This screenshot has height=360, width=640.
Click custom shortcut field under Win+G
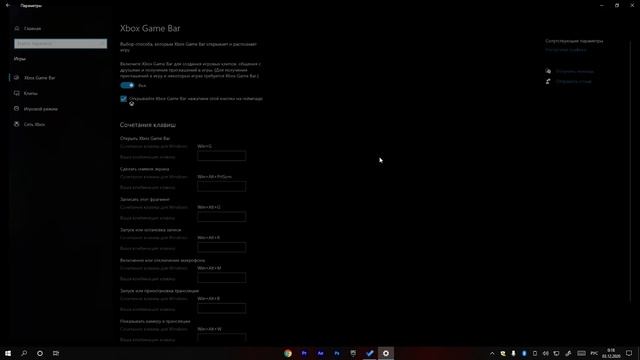[222, 156]
